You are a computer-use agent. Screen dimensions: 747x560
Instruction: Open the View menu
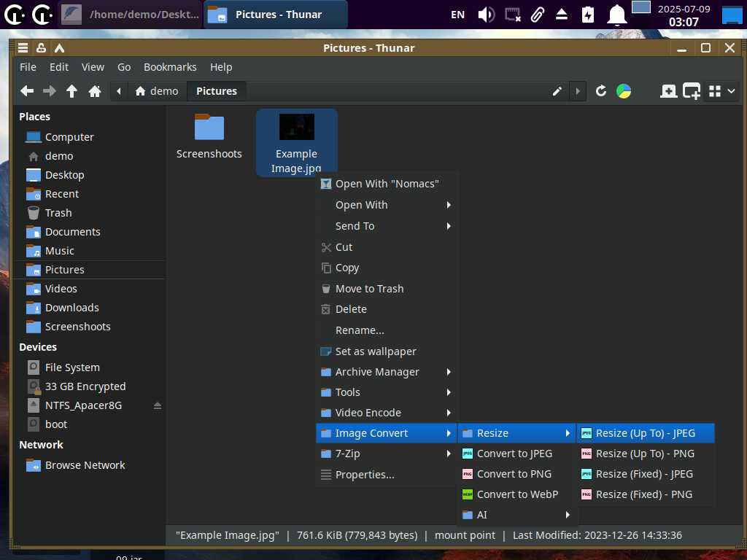pos(93,67)
